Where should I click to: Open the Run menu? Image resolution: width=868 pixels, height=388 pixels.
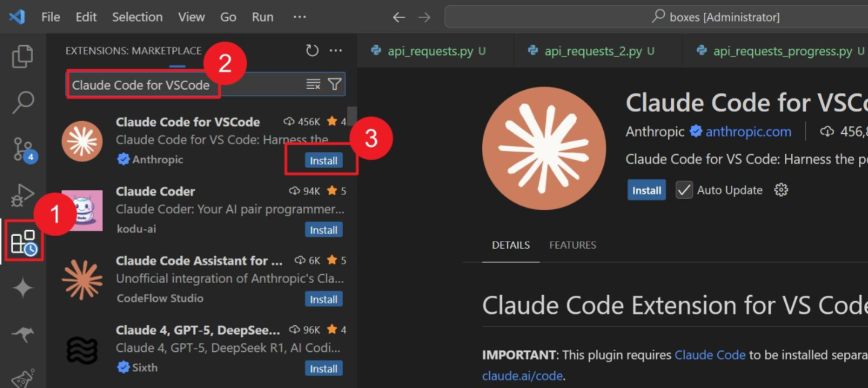pyautogui.click(x=262, y=17)
